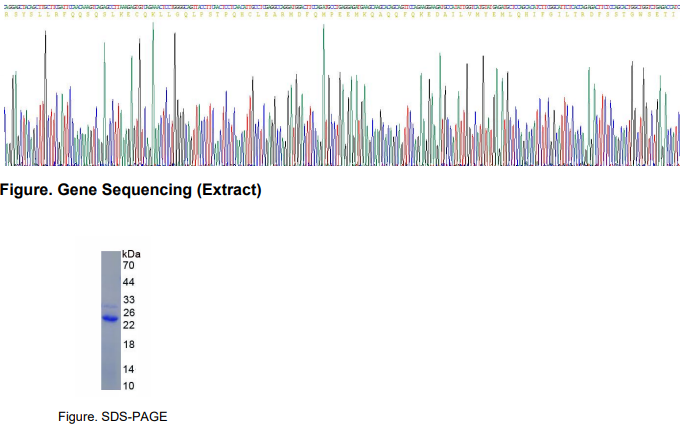Screen dimensions: 682x430
Task: Click the "Figure. Gene Sequencing (Extract)" caption
Action: tap(133, 190)
